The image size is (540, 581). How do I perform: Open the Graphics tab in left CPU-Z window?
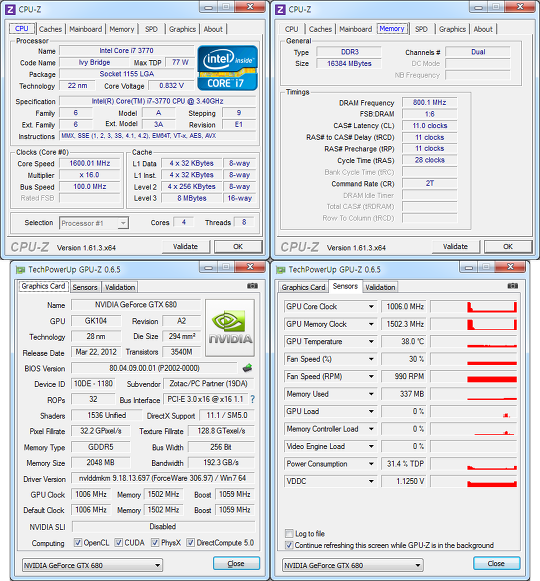tap(182, 29)
